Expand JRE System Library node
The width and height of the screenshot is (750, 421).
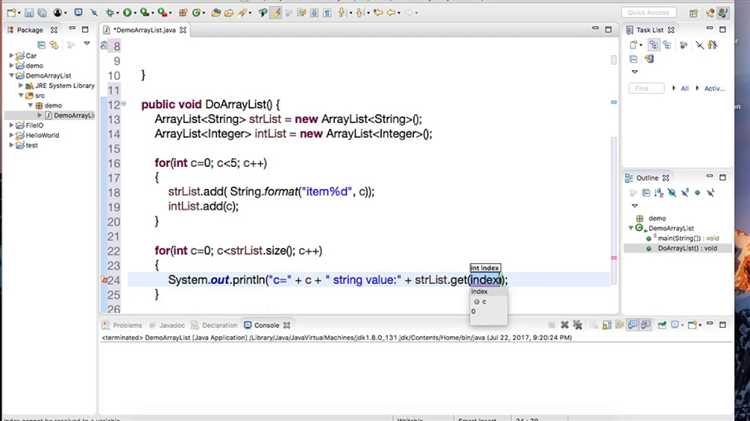21,85
